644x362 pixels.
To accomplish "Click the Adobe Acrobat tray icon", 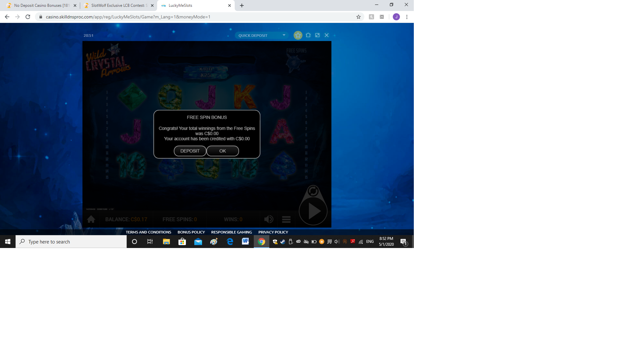I will (353, 242).
